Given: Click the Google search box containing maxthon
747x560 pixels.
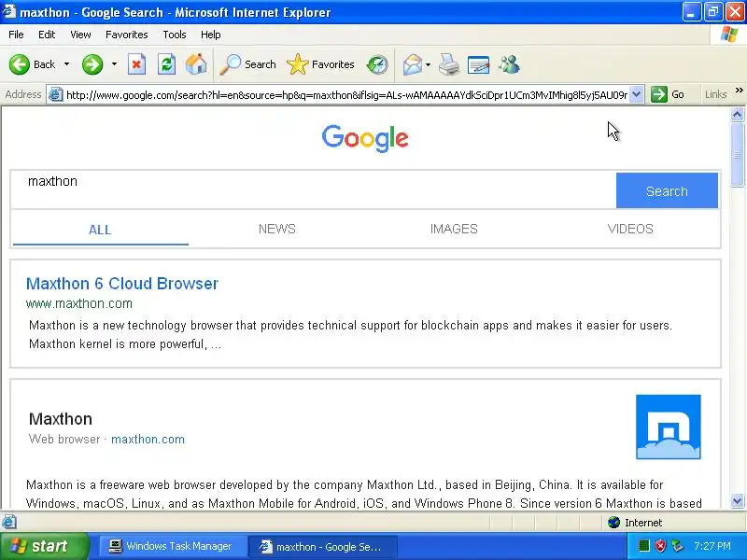Looking at the screenshot, I should click(x=314, y=190).
